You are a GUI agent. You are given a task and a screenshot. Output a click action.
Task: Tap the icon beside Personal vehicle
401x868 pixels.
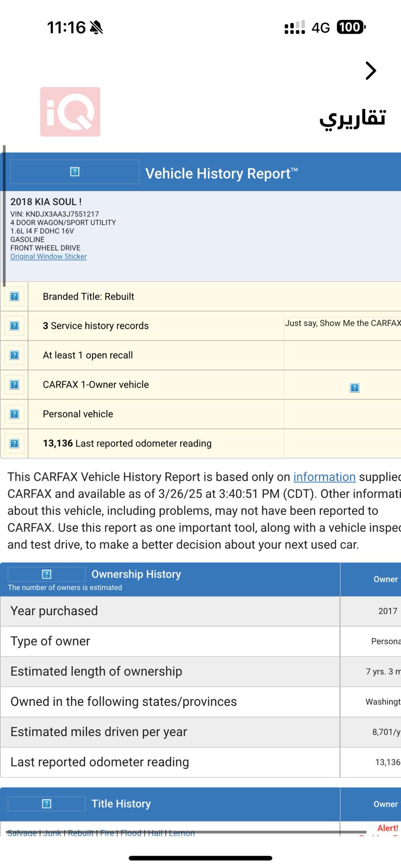pos(14,414)
